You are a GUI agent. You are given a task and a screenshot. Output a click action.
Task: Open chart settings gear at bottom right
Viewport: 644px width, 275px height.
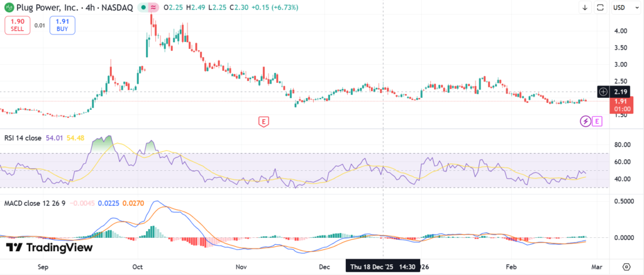[626, 266]
